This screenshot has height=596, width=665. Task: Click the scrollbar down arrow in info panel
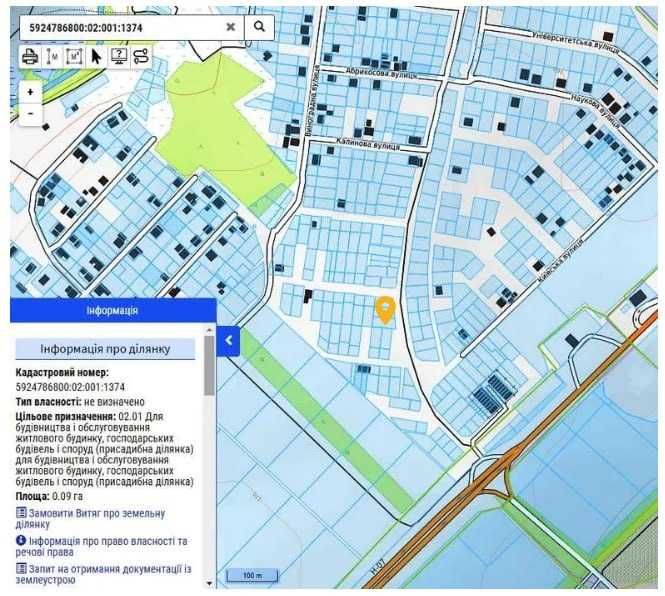point(209,584)
